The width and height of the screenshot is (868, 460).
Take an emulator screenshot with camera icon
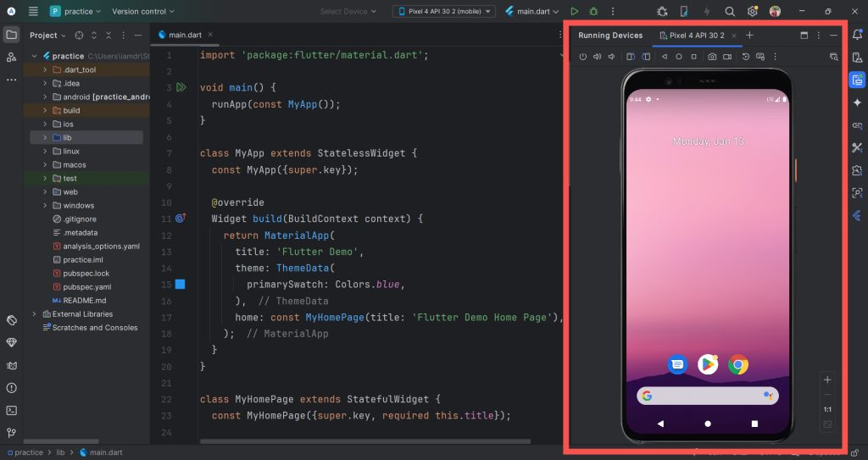coord(712,57)
